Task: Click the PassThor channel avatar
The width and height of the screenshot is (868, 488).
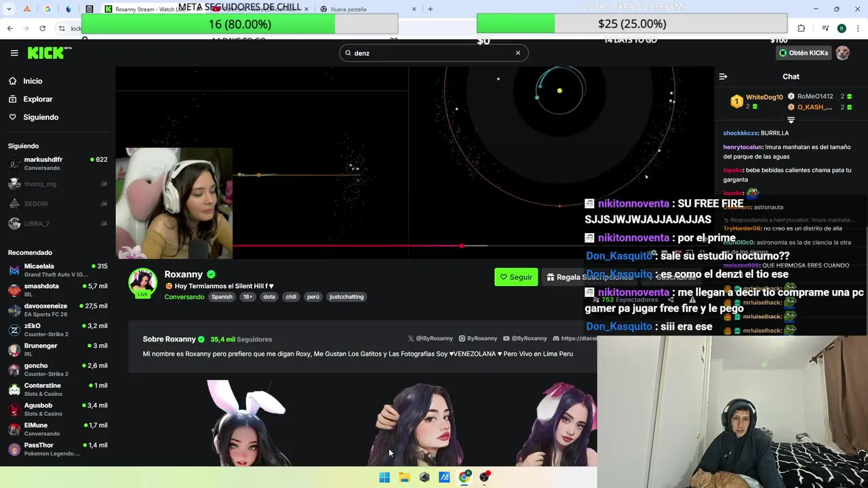Action: (x=14, y=449)
